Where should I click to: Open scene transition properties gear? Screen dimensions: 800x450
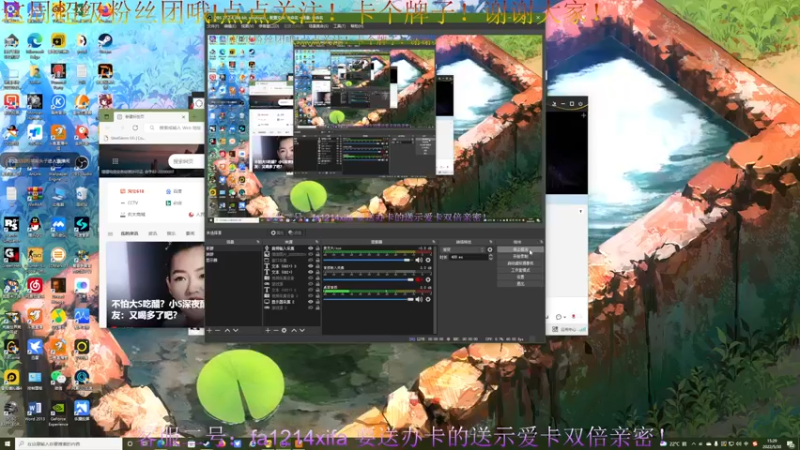click(x=490, y=249)
